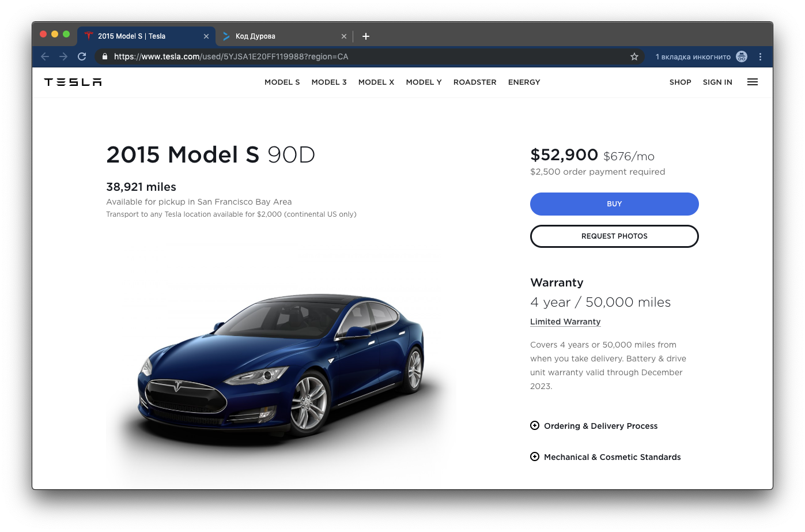Expand Ordering & Delivery Process section
This screenshot has width=805, height=532.
click(x=594, y=426)
